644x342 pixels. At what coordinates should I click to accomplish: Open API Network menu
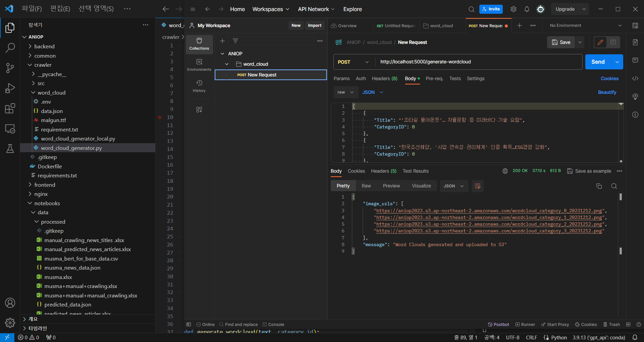[316, 9]
